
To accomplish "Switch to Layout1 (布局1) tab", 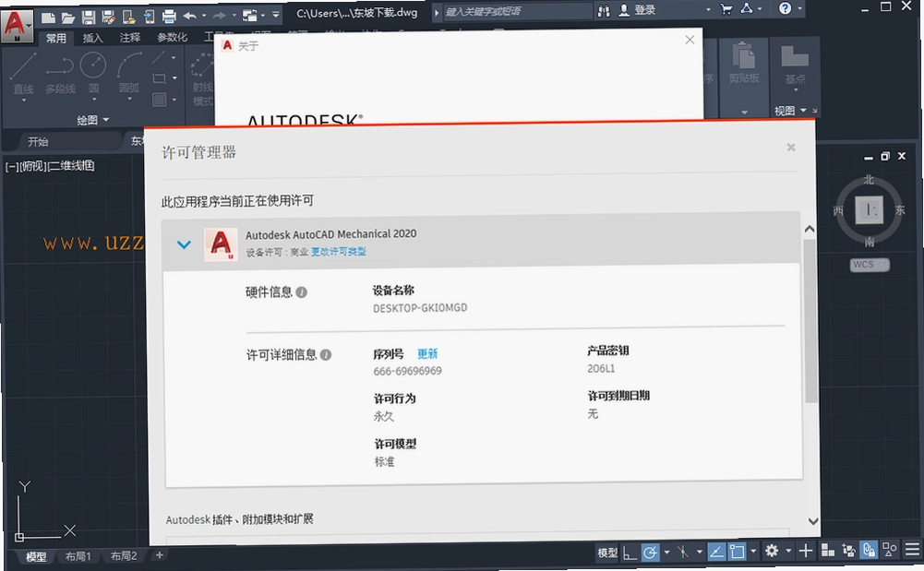I will point(78,555).
